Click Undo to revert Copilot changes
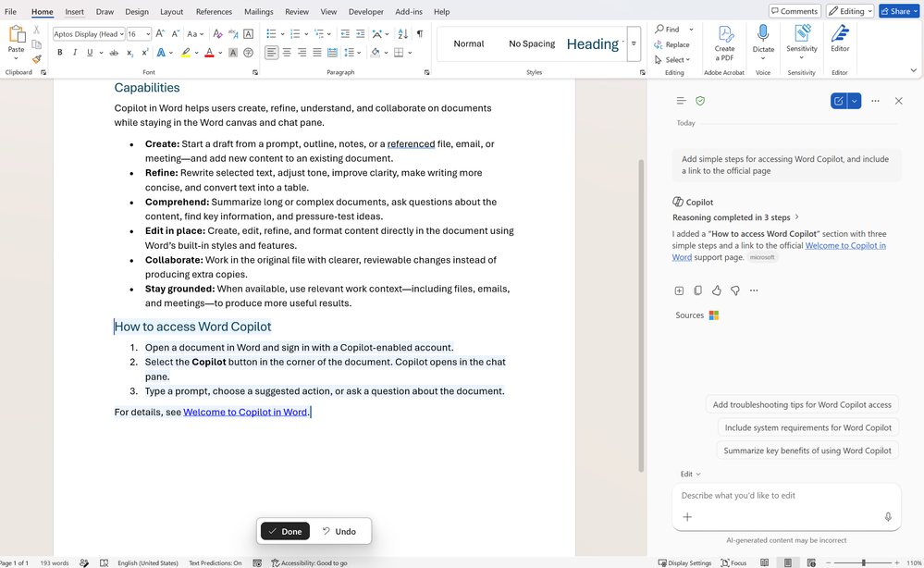 [x=339, y=532]
